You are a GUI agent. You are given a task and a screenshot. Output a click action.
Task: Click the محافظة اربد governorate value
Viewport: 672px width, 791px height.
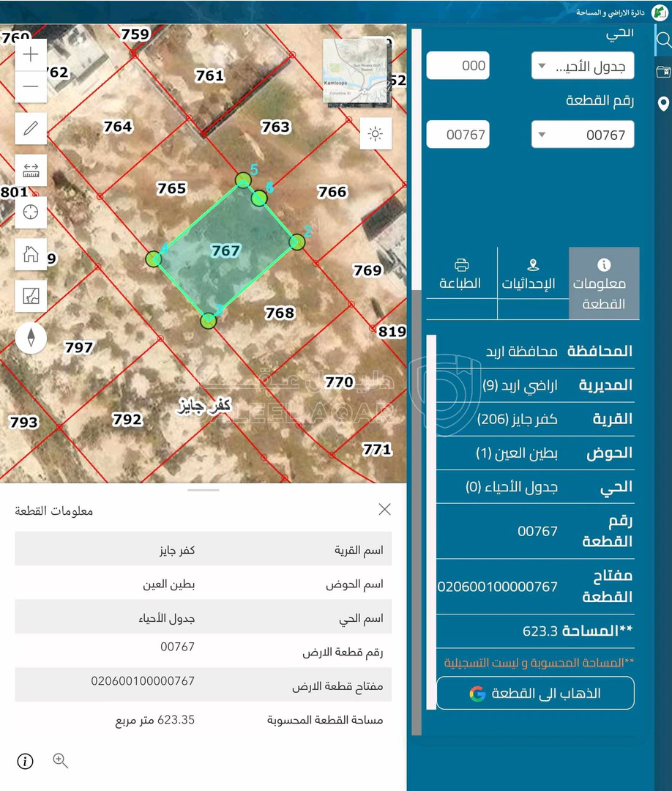pyautogui.click(x=522, y=351)
